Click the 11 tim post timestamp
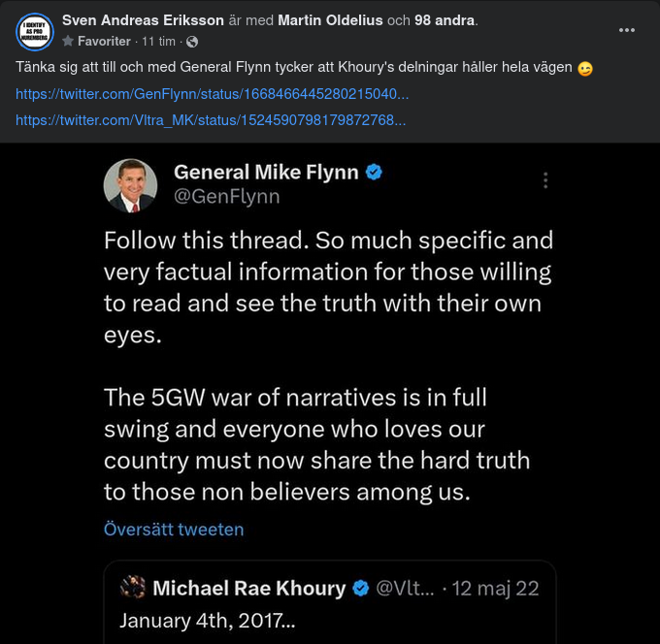Image resolution: width=660 pixels, height=644 pixels. pos(161,42)
